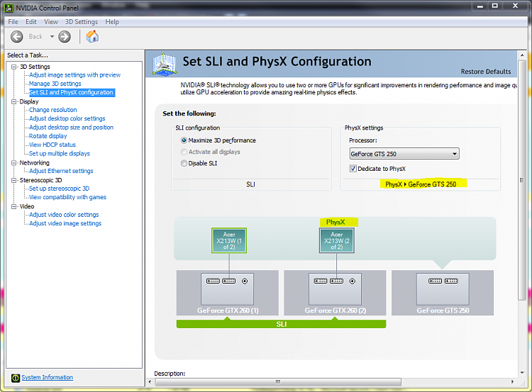Click the System Information icon
Image resolution: width=532 pixels, height=392 pixels.
pos(16,378)
